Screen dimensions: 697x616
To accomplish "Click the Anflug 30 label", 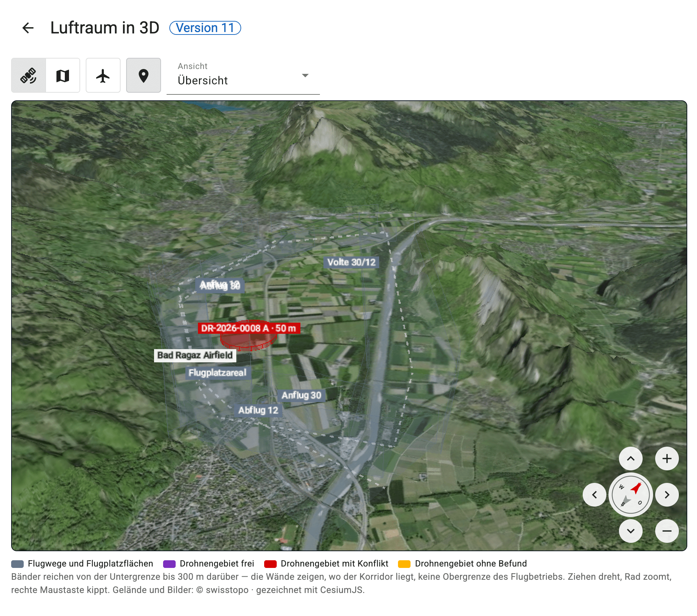I will point(301,395).
